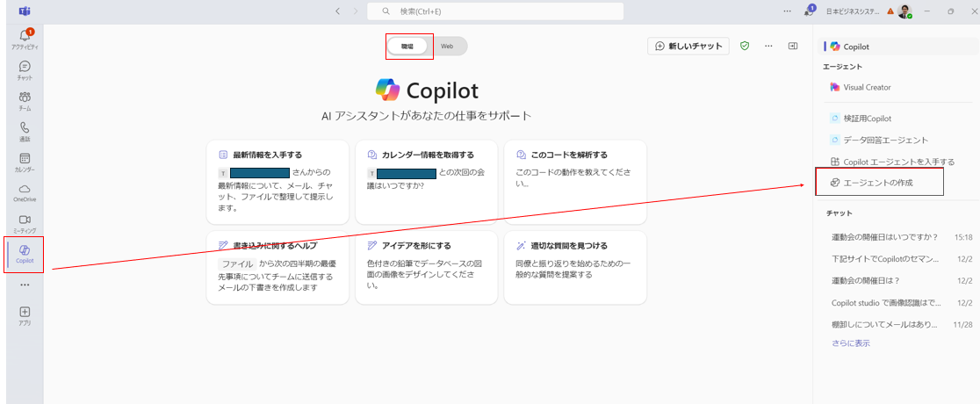This screenshot has height=404, width=980.
Task: Open OneDrive from the sidebar
Action: 25,193
